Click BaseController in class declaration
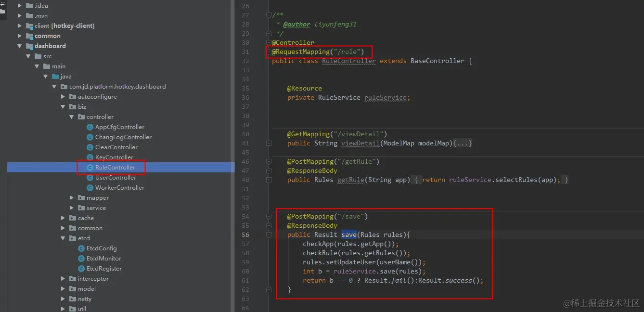The width and height of the screenshot is (644, 312). coord(438,61)
